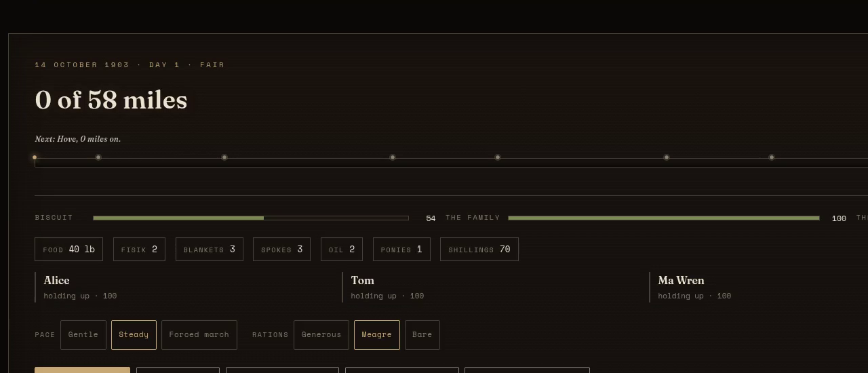Click the OIL 2 supply chip
This screenshot has height=373, width=868.
point(342,250)
